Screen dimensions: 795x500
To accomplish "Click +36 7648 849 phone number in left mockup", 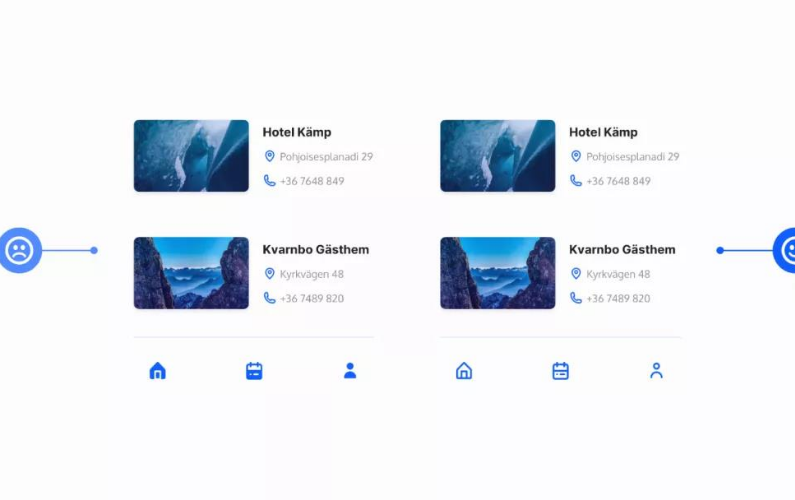I will tap(312, 181).
